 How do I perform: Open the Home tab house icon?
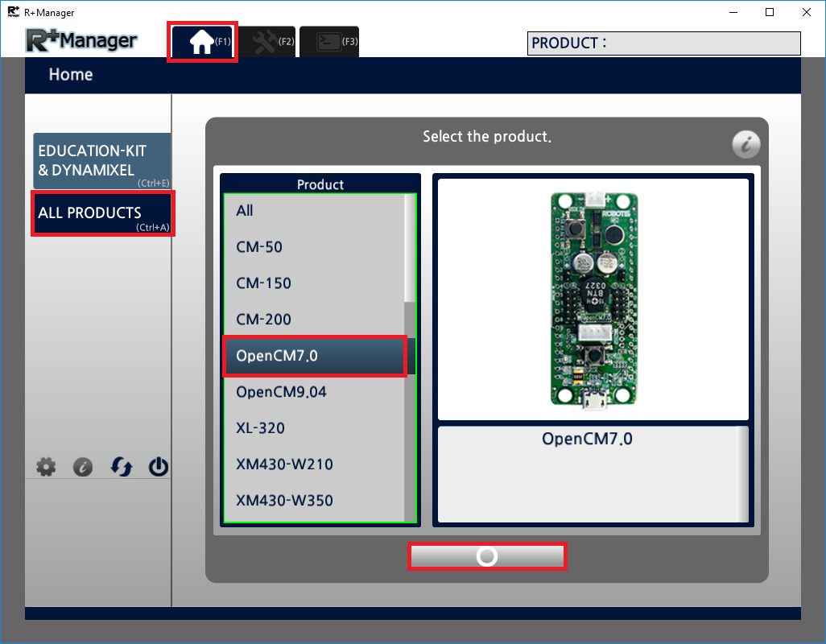[x=202, y=43]
